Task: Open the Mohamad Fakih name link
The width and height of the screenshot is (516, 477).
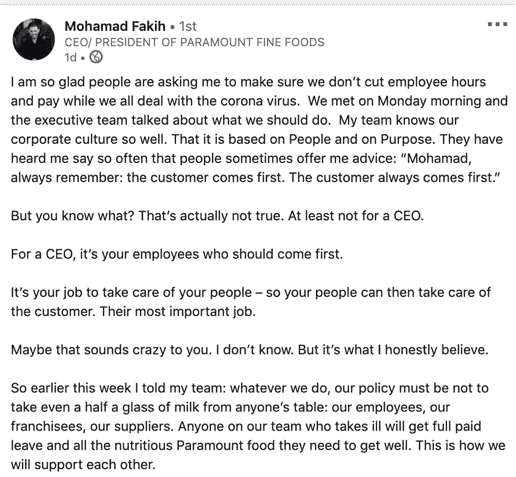Action: pyautogui.click(x=115, y=26)
